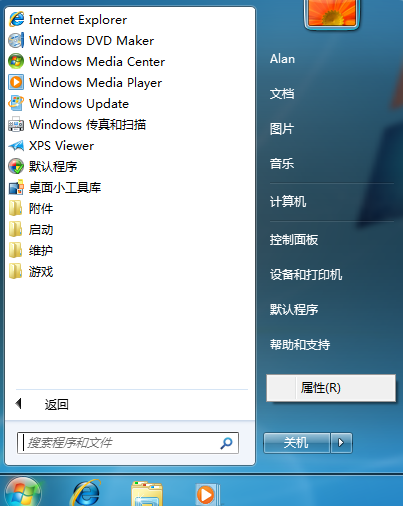Click the 返回 back arrow

click(x=19, y=404)
